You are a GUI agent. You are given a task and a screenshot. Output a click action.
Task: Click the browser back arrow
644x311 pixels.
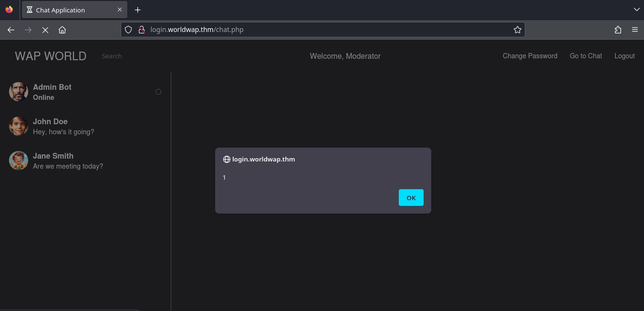coord(11,30)
